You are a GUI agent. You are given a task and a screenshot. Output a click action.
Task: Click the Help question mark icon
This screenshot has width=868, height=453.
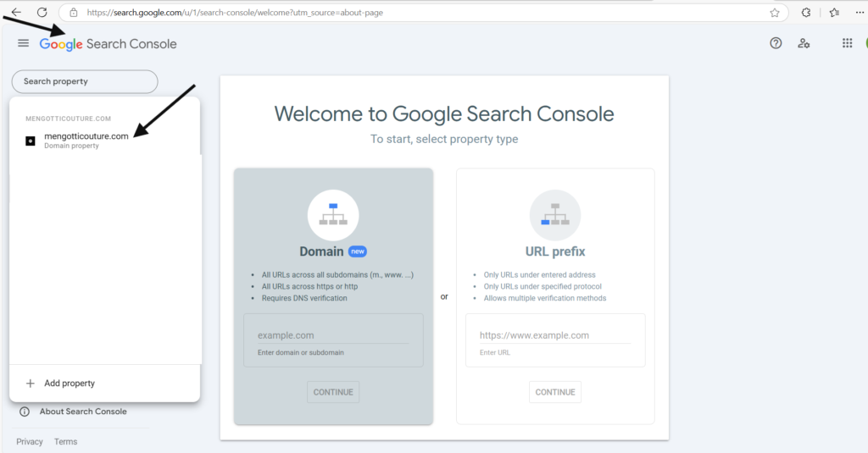(x=776, y=43)
